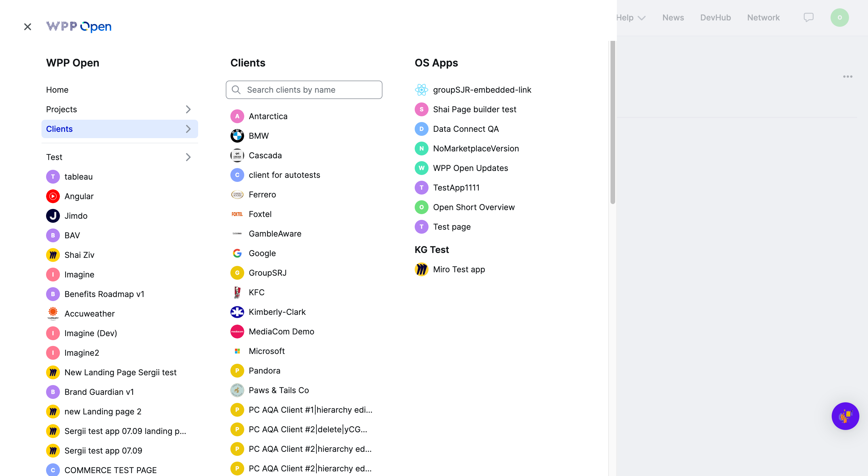Screen dimensions: 868x476
Task: Expand the Projects submenu chevron
Action: (x=188, y=109)
